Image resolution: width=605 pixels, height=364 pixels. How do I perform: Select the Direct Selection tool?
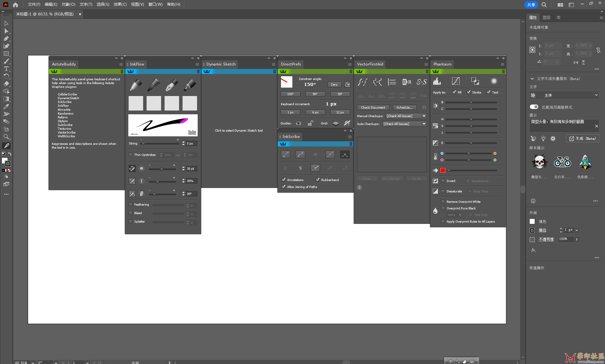pyautogui.click(x=6, y=31)
